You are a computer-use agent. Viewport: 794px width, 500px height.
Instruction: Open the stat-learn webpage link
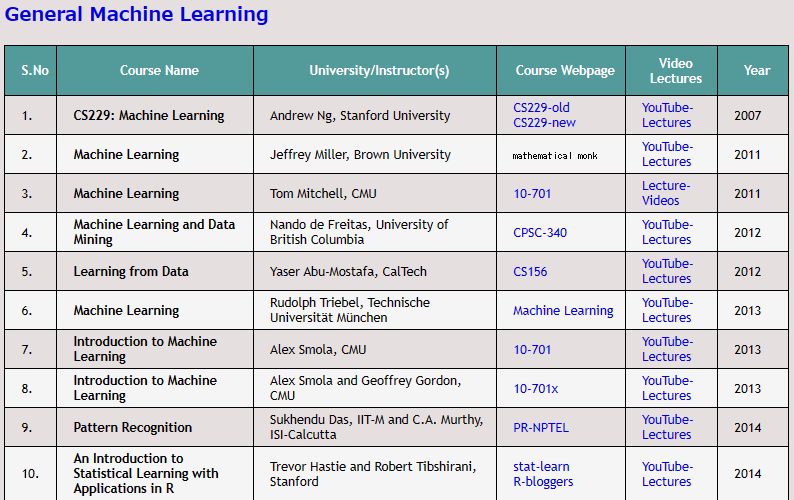tap(541, 467)
